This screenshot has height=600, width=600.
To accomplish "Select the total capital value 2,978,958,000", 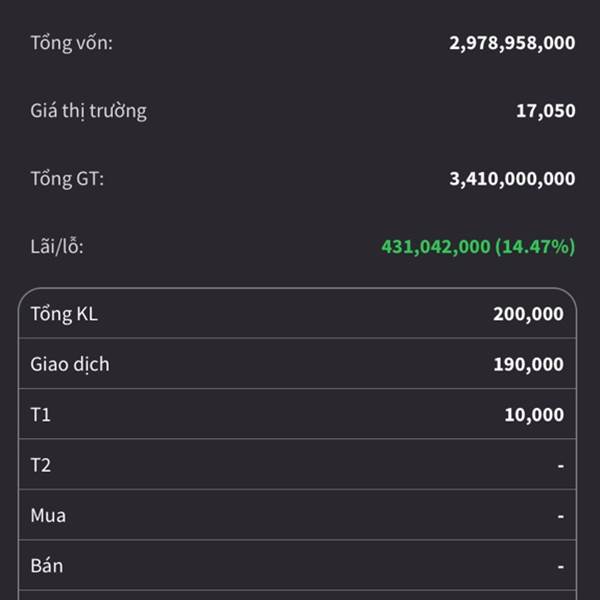I will coord(512,43).
